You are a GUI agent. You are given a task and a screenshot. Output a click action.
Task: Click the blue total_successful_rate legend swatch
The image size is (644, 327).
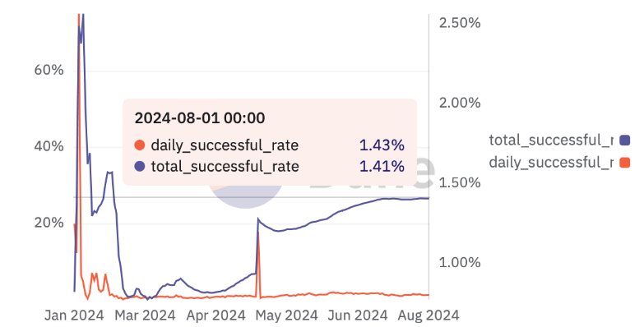pos(625,140)
